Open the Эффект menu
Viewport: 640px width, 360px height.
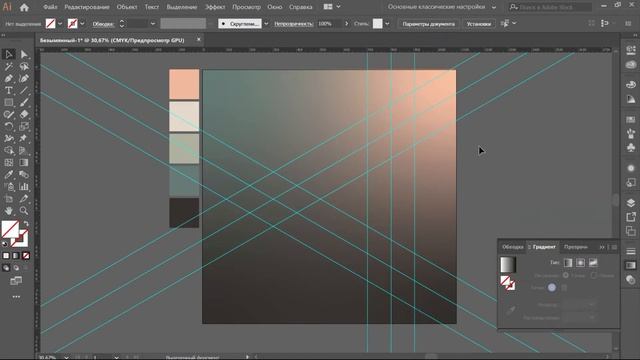(x=215, y=7)
